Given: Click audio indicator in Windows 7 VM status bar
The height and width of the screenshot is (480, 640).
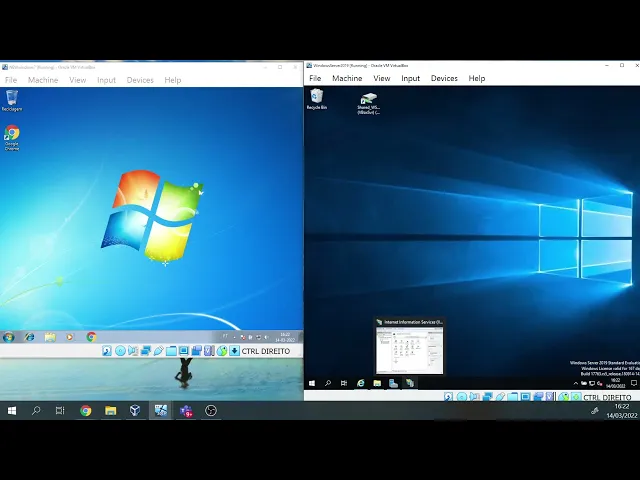Looking at the screenshot, I should (133, 351).
